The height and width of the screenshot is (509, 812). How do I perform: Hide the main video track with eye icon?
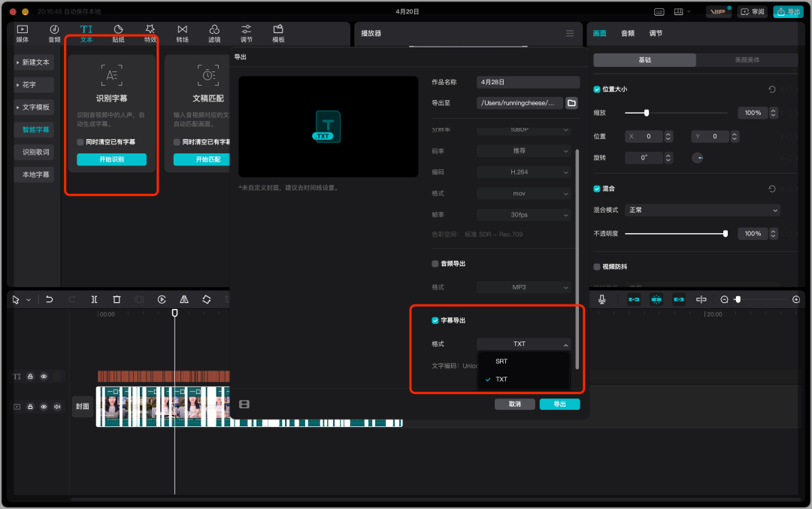pyautogui.click(x=44, y=407)
